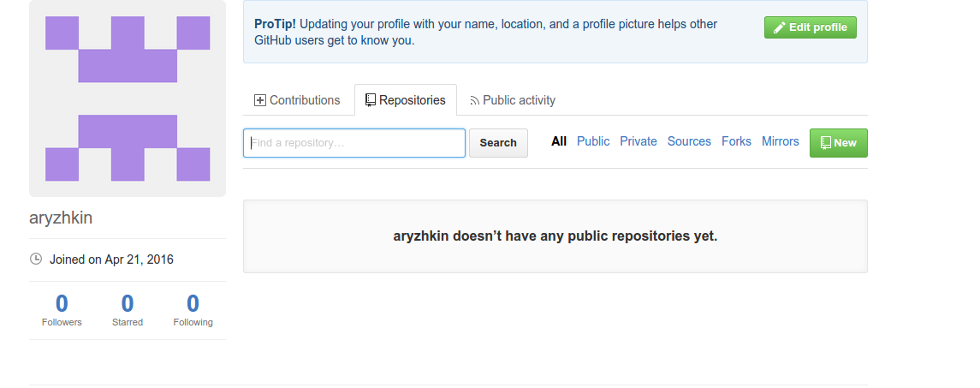Filter repositories by Public
The height and width of the screenshot is (388, 980).
(x=593, y=141)
